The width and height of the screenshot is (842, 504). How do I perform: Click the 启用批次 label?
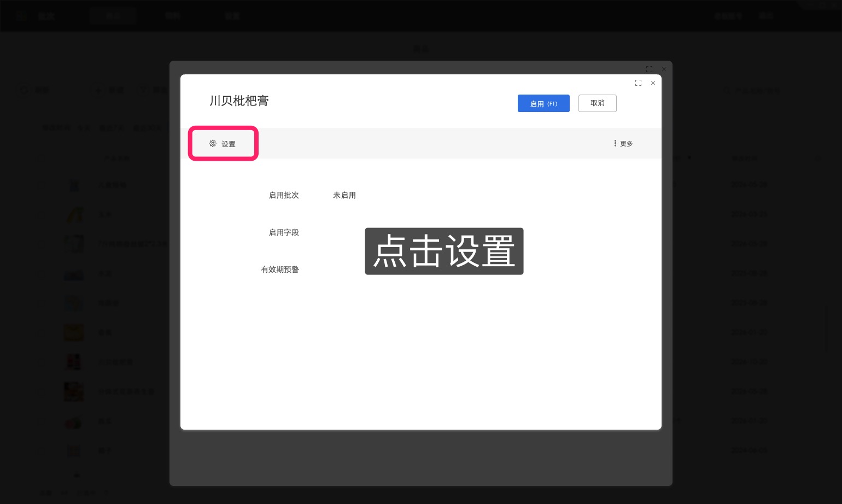click(284, 195)
